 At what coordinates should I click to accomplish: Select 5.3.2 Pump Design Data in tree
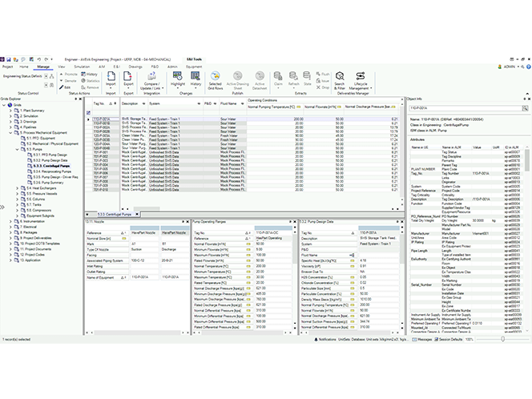(48, 159)
